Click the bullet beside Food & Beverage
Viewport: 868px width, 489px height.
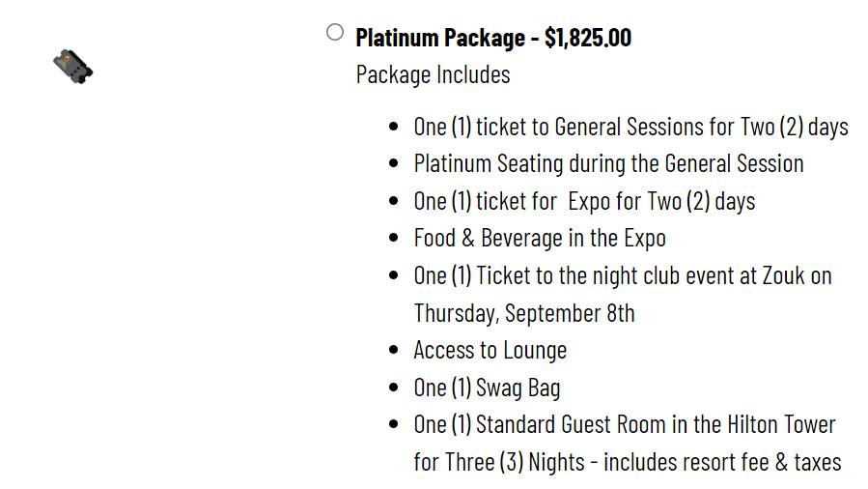pos(394,238)
